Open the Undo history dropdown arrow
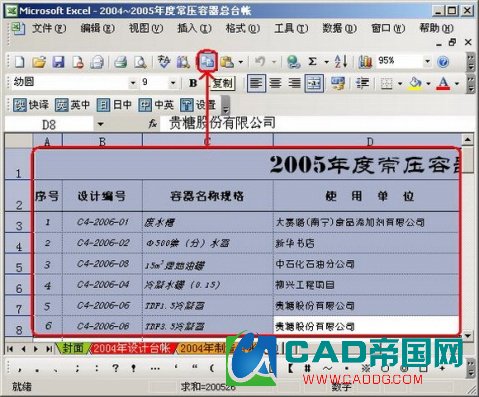Image resolution: width=479 pixels, height=397 pixels. pyautogui.click(x=274, y=62)
